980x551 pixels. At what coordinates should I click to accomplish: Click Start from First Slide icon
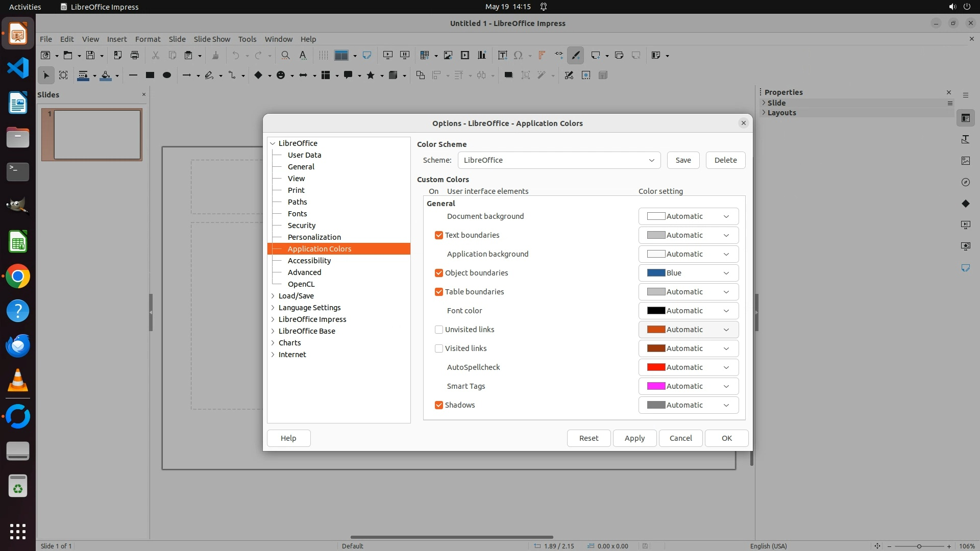pyautogui.click(x=388, y=55)
